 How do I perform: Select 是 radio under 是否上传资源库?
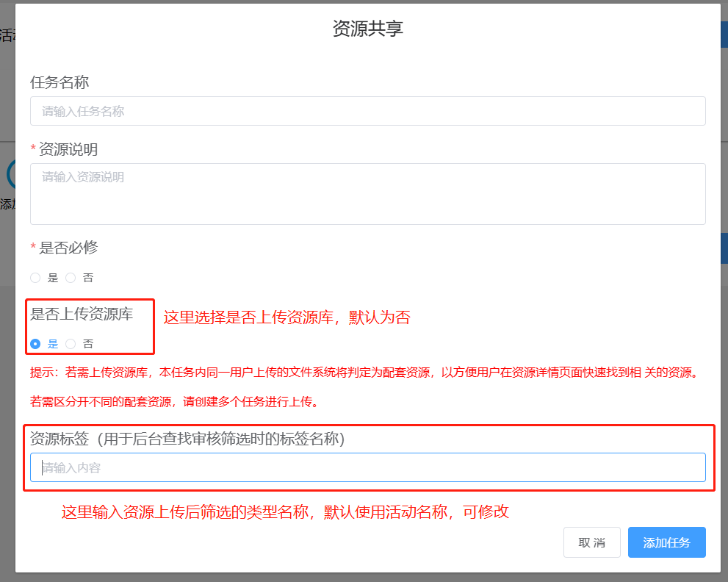(35, 343)
